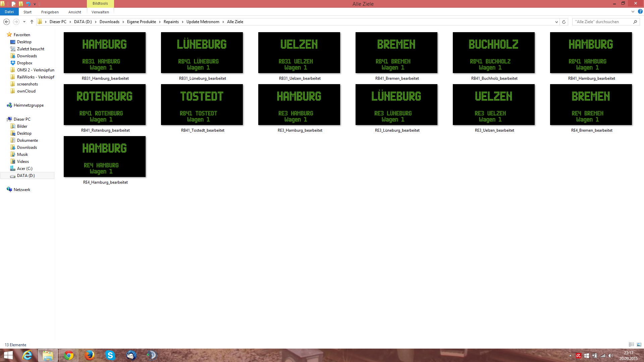The width and height of the screenshot is (644, 362).
Task: Open Firefox from the taskbar
Action: click(89, 355)
